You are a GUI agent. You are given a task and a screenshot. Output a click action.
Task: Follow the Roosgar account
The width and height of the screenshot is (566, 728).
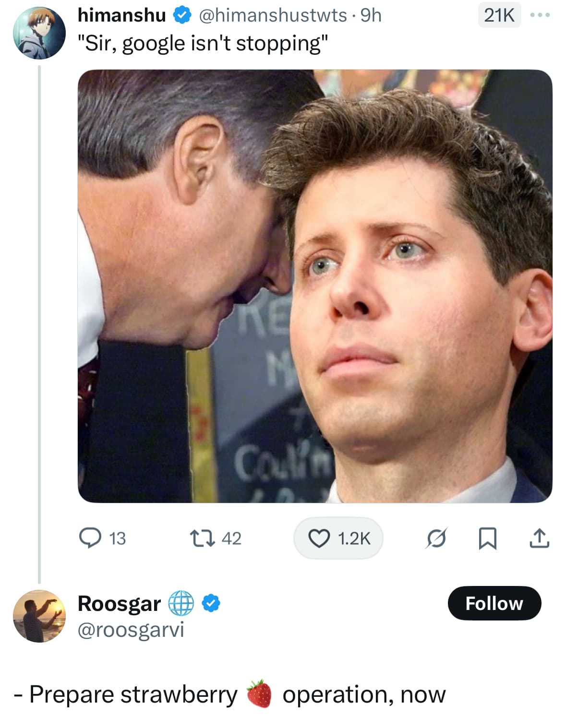click(494, 603)
